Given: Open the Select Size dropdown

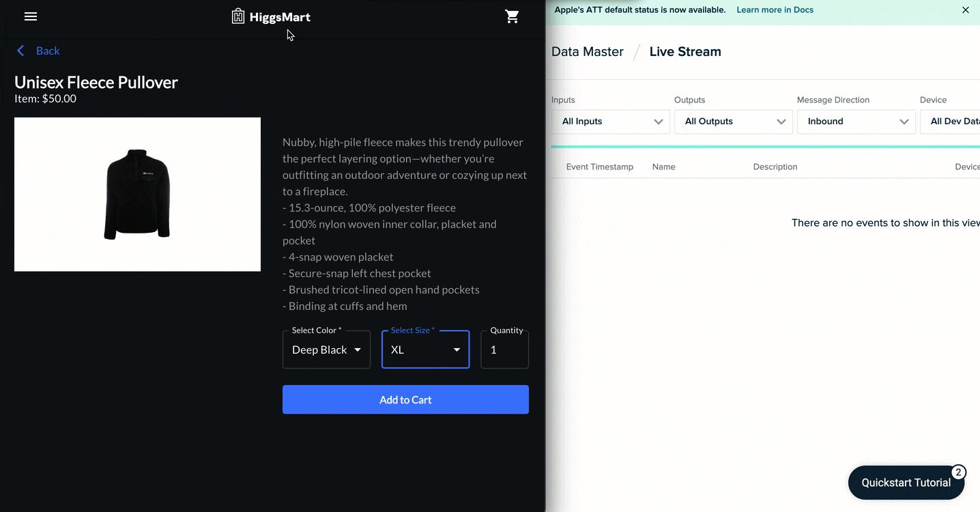Looking at the screenshot, I should (x=425, y=350).
